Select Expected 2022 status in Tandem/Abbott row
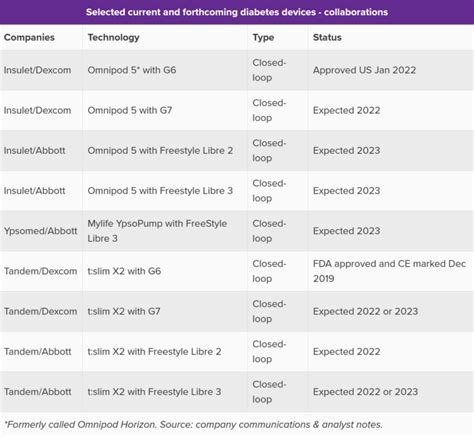474x437 pixels. (346, 352)
